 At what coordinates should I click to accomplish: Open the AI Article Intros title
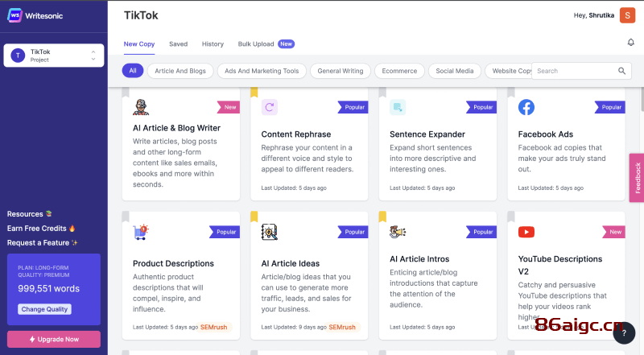[419, 259]
